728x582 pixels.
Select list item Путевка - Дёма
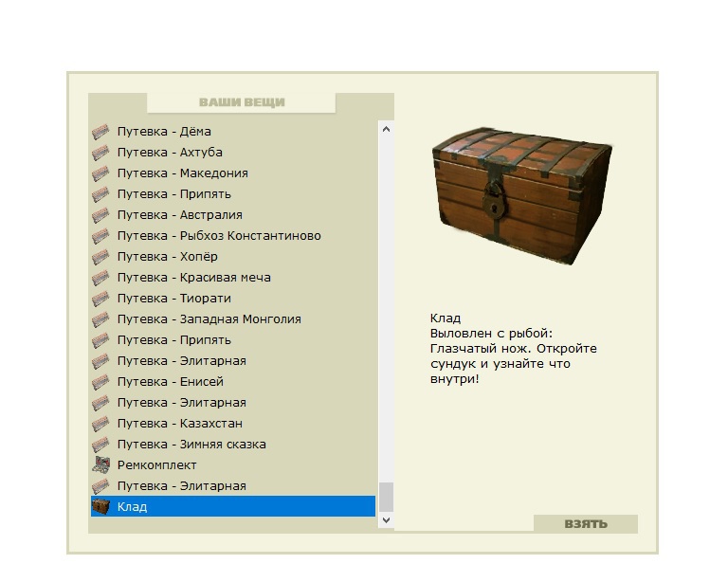[233, 132]
